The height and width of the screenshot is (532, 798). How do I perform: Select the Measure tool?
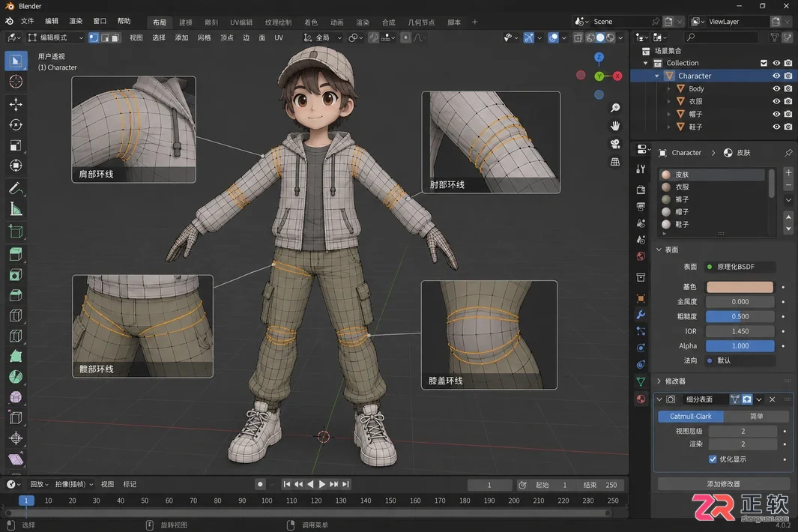(16, 209)
